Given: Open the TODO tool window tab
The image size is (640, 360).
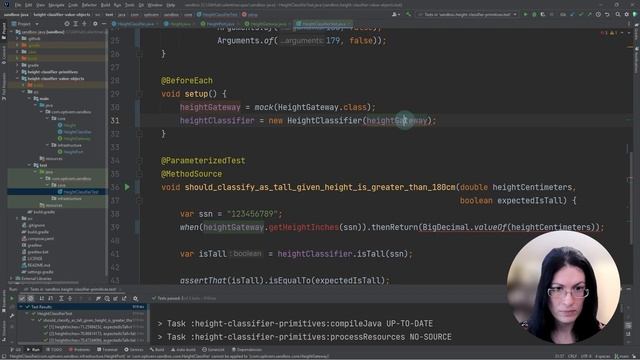Looking at the screenshot, I should click(54, 349).
